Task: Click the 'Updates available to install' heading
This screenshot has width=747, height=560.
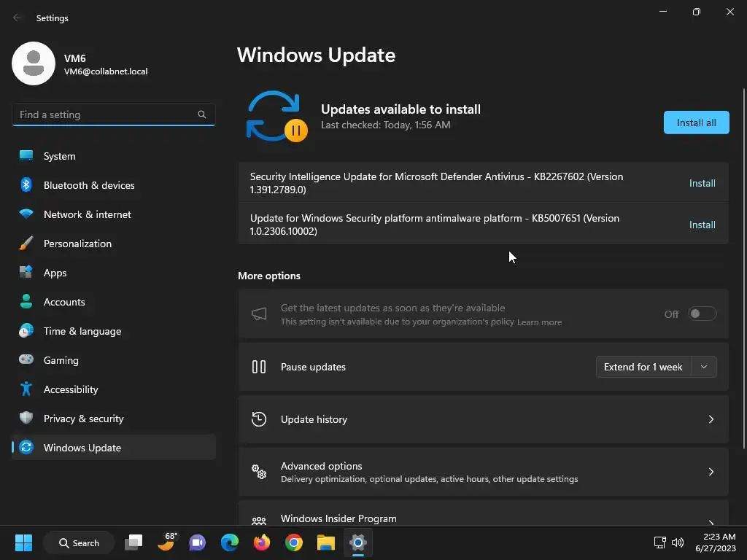Action: tap(400, 109)
